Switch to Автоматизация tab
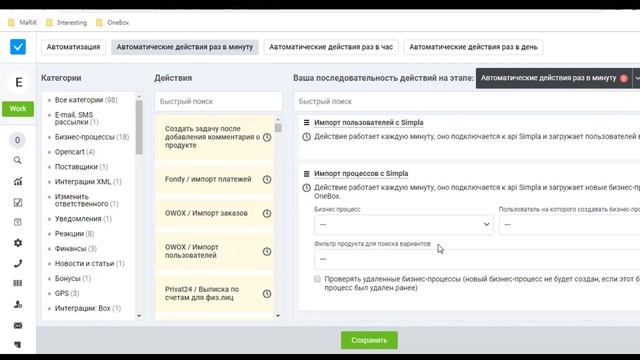This screenshot has height=360, width=640. point(73,47)
